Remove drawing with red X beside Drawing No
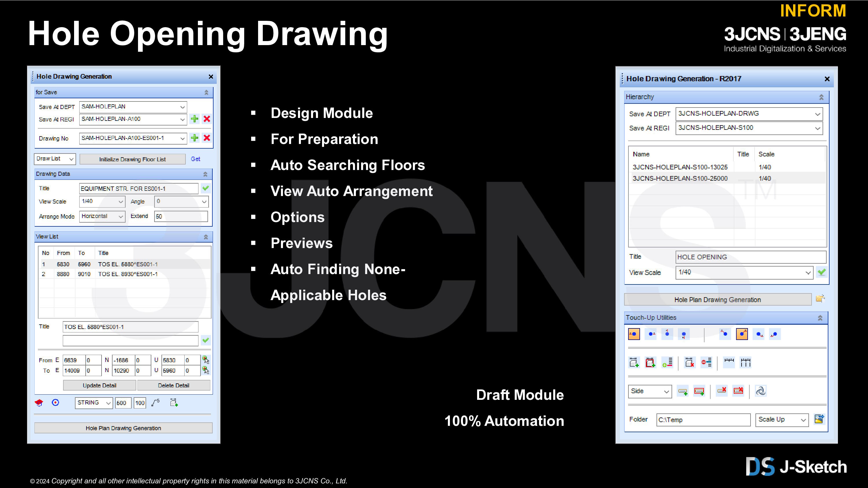 pyautogui.click(x=207, y=138)
